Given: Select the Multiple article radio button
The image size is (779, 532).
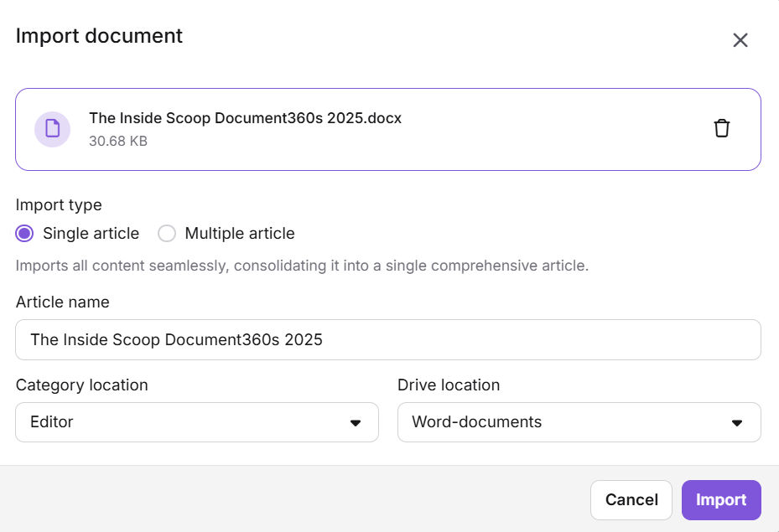Looking at the screenshot, I should click(x=166, y=233).
